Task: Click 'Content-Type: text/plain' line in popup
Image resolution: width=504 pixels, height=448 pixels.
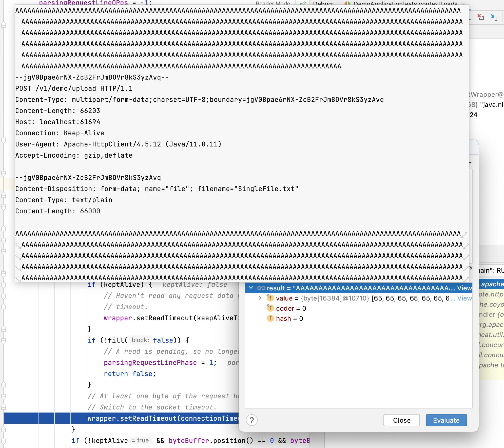Action: point(64,200)
